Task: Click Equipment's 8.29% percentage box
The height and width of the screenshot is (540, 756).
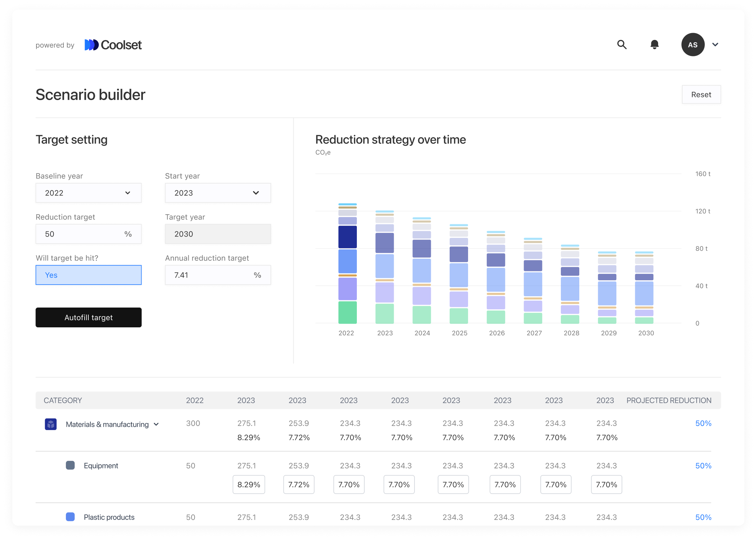Action: pyautogui.click(x=249, y=484)
